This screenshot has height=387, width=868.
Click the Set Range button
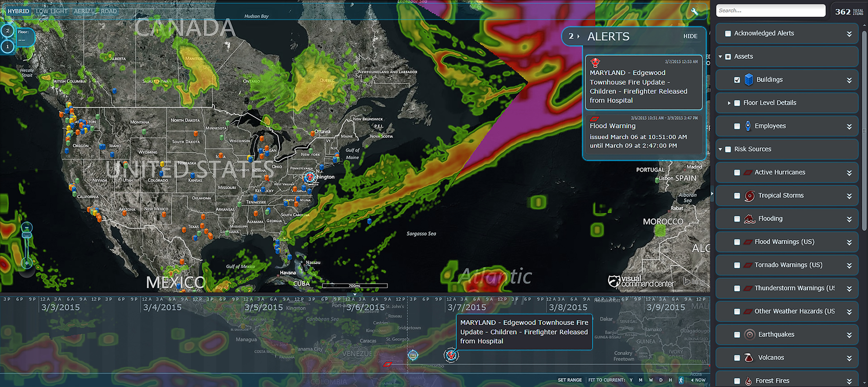[x=570, y=380]
